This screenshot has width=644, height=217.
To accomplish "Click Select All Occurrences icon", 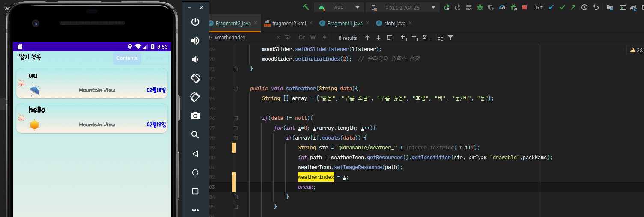I will point(426,38).
